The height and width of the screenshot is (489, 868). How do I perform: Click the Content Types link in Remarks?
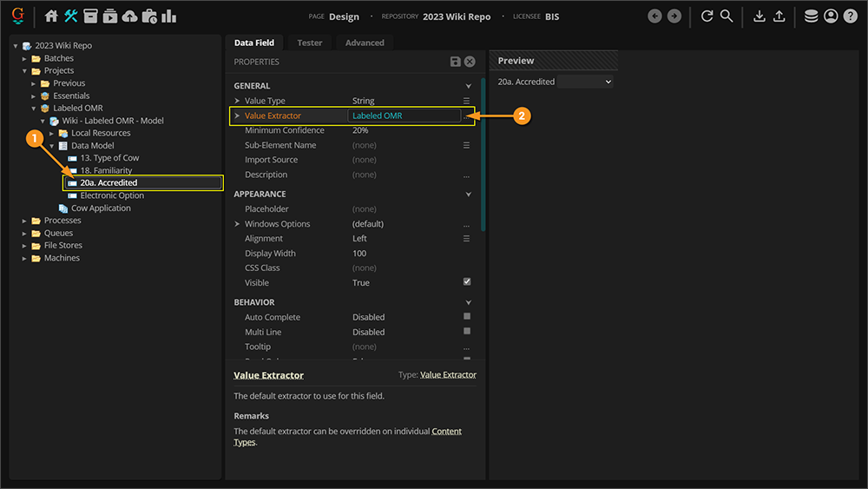pyautogui.click(x=445, y=432)
